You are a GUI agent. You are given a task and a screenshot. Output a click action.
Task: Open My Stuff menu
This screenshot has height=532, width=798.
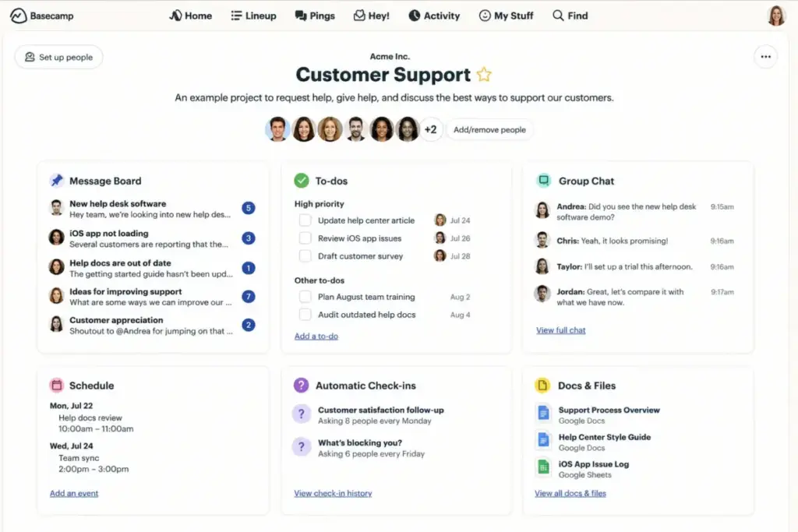pyautogui.click(x=507, y=16)
